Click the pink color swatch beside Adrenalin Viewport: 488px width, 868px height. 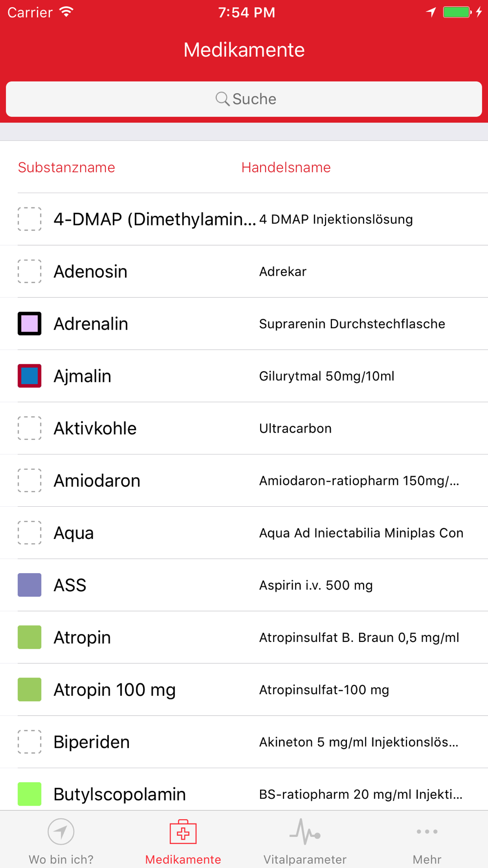29,324
